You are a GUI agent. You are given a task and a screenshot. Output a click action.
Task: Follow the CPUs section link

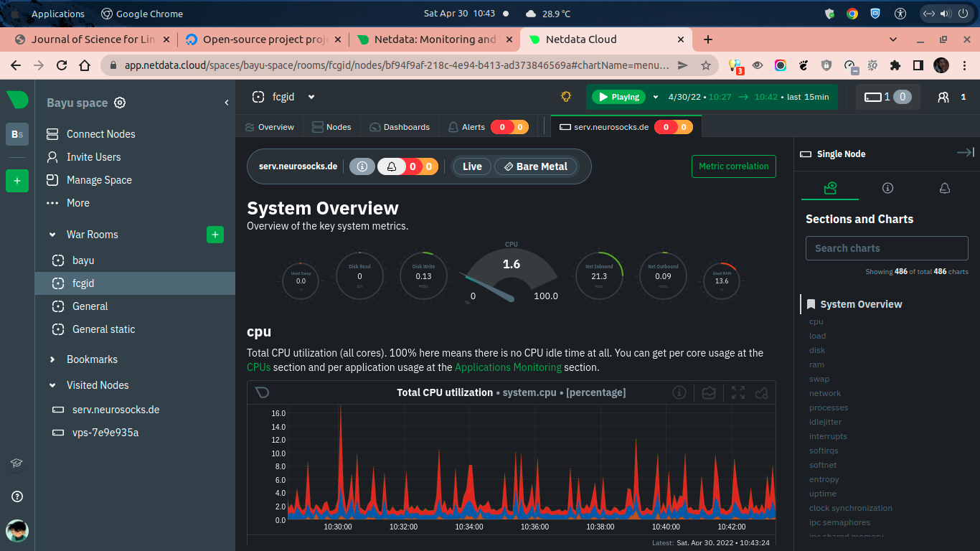click(258, 367)
